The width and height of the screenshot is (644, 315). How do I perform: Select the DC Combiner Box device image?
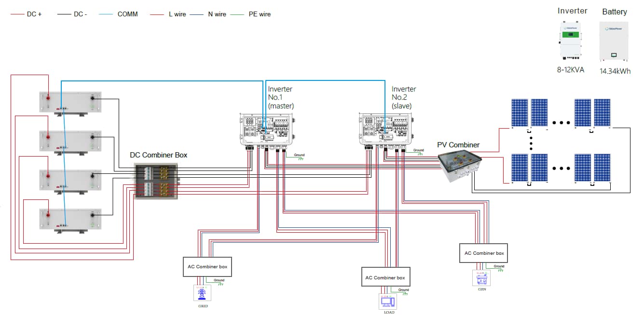tap(156, 181)
